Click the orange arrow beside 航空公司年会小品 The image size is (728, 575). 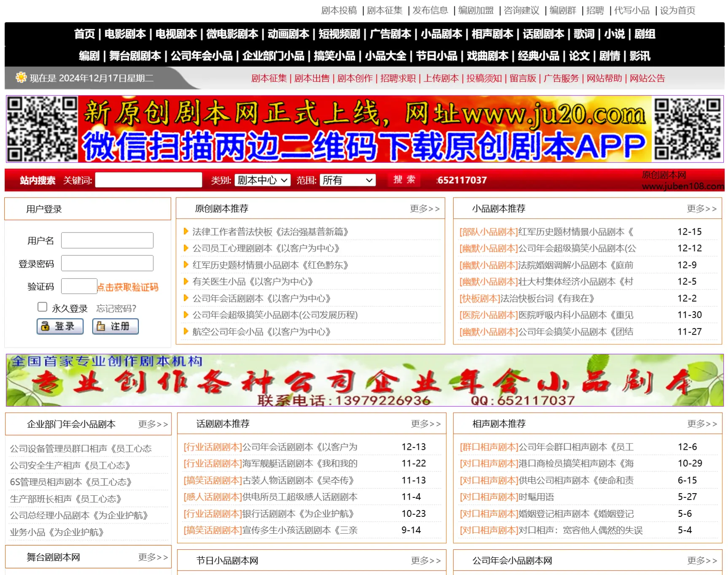[185, 332]
